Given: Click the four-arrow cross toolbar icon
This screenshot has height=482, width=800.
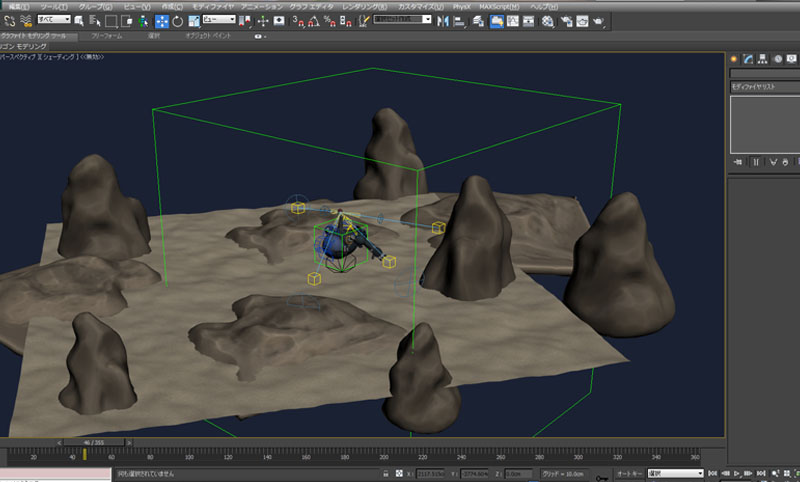Looking at the screenshot, I should coord(263,21).
